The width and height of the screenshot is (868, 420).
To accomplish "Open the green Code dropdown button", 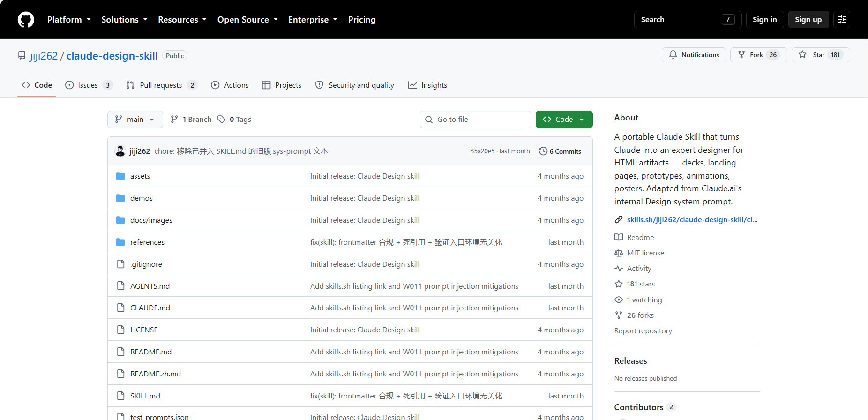I will tap(564, 120).
